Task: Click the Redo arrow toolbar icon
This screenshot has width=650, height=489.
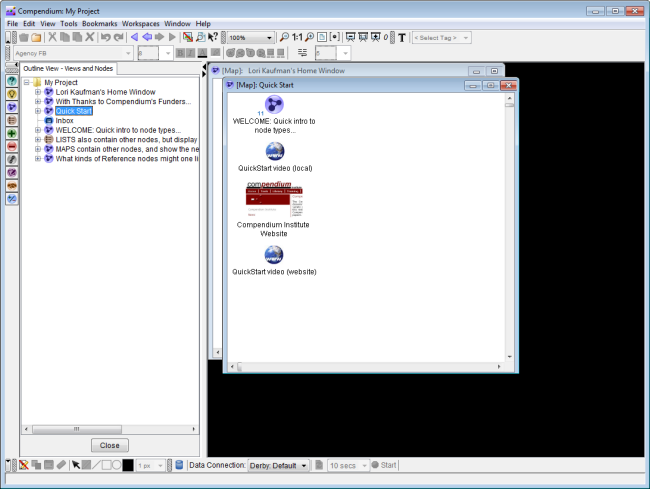Action: 119,37
